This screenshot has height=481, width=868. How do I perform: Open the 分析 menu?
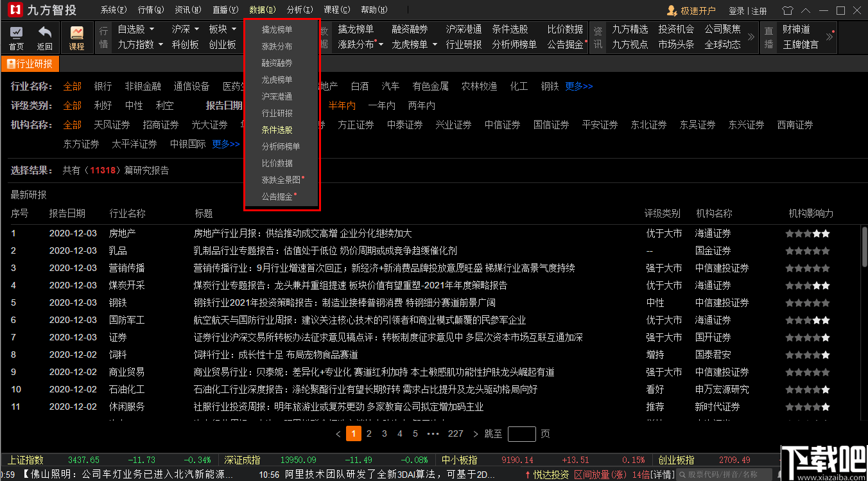[299, 10]
